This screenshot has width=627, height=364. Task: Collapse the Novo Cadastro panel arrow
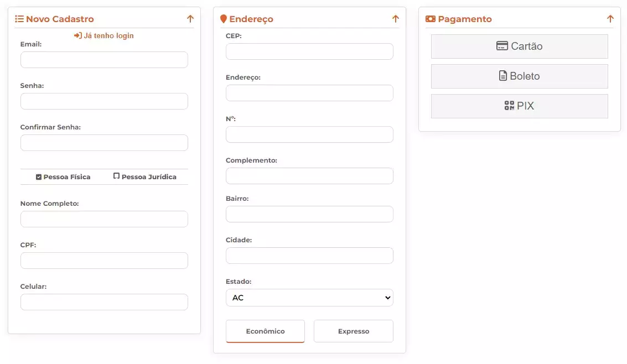[x=190, y=19]
